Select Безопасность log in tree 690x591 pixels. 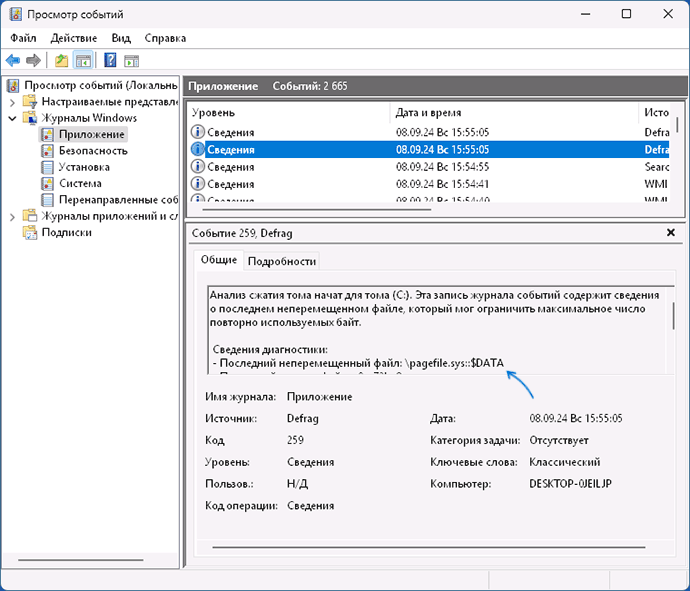pyautogui.click(x=93, y=151)
